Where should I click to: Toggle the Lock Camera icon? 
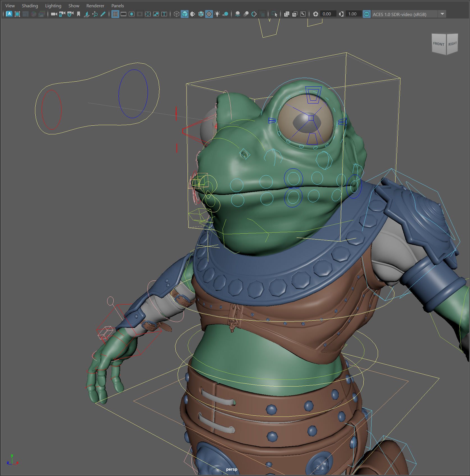62,14
